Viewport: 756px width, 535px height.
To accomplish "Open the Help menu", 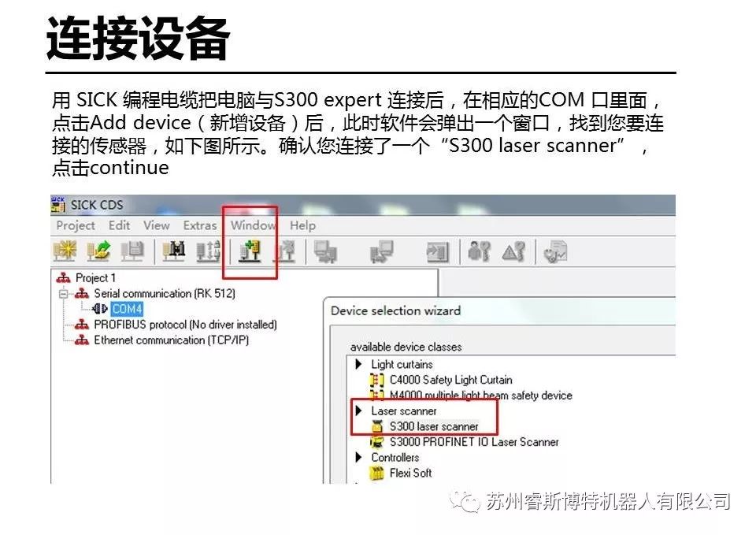I will coord(302,225).
